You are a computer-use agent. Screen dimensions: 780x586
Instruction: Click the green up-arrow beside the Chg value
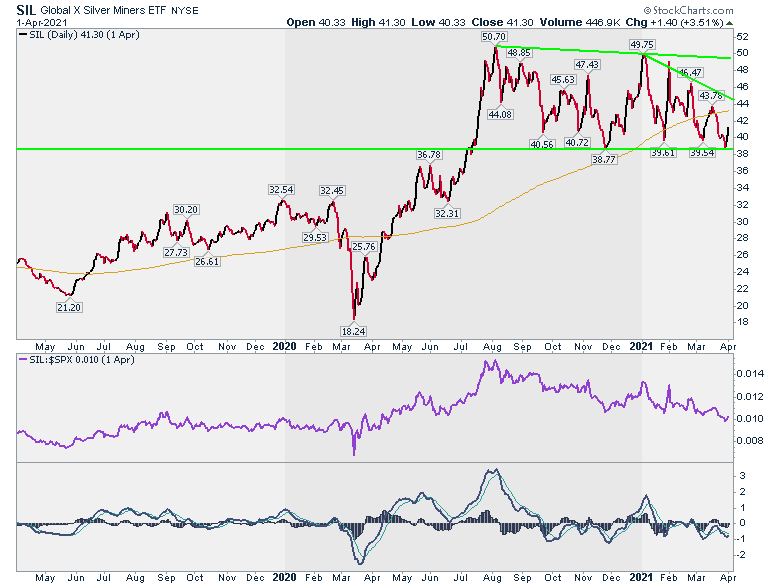(729, 23)
